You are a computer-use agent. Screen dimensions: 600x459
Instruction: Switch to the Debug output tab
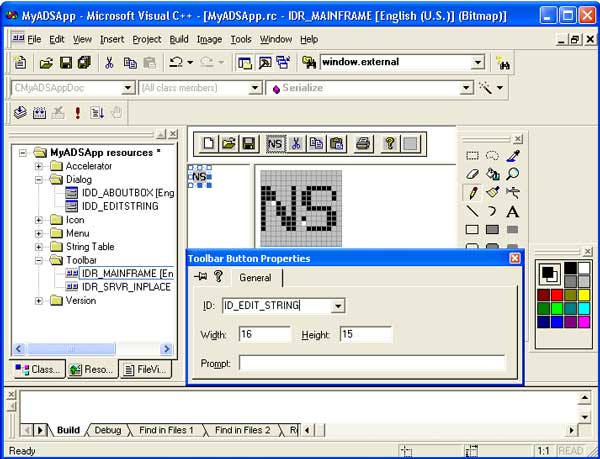coord(108,430)
